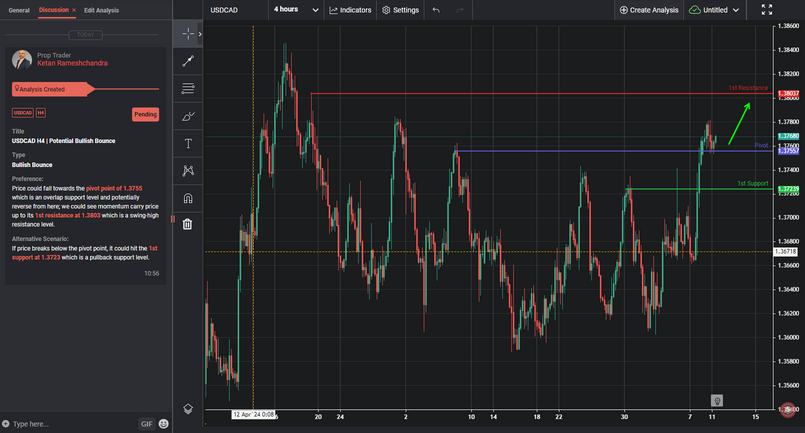Open the 4 hours timeframe dropdown

[x=296, y=10]
